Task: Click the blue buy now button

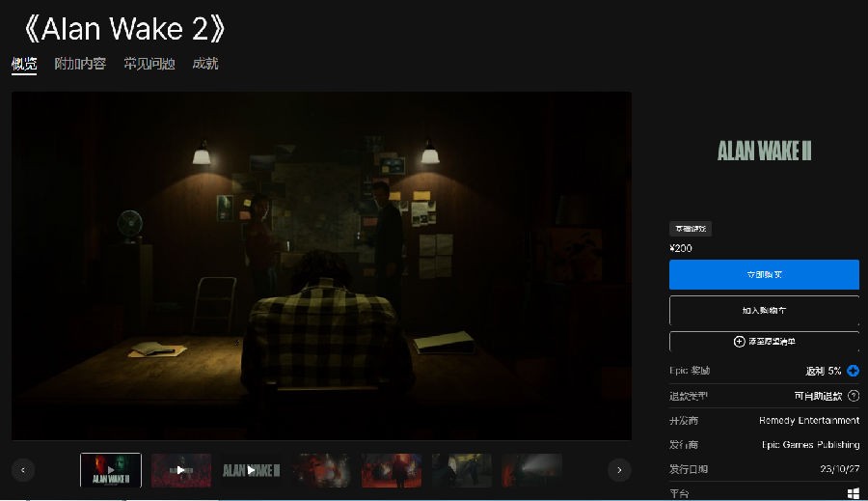Action: click(764, 274)
